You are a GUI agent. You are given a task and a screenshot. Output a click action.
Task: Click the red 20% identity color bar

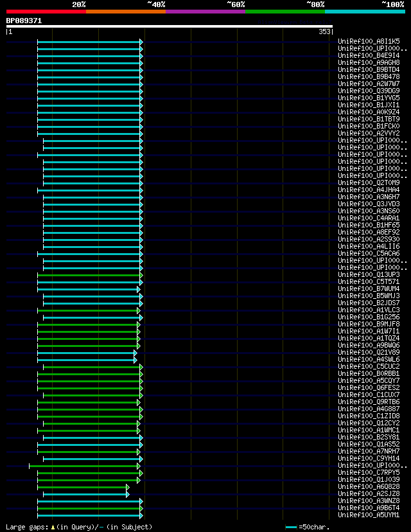(x=46, y=12)
